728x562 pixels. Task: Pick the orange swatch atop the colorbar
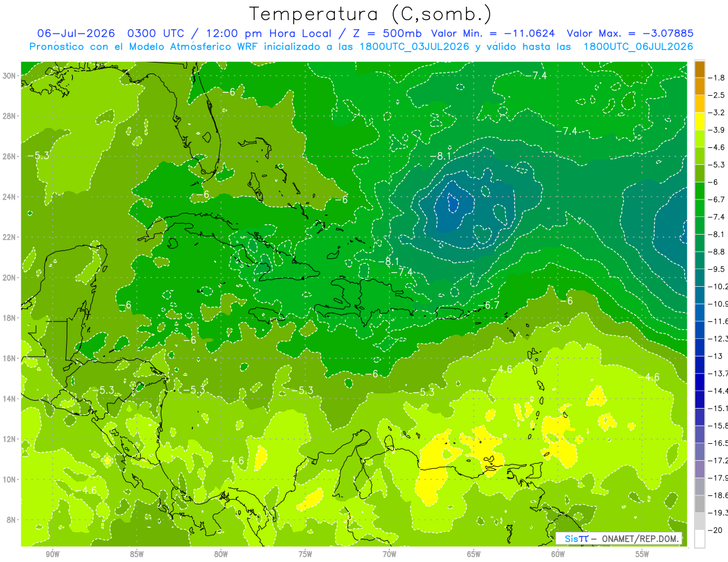pyautogui.click(x=699, y=69)
